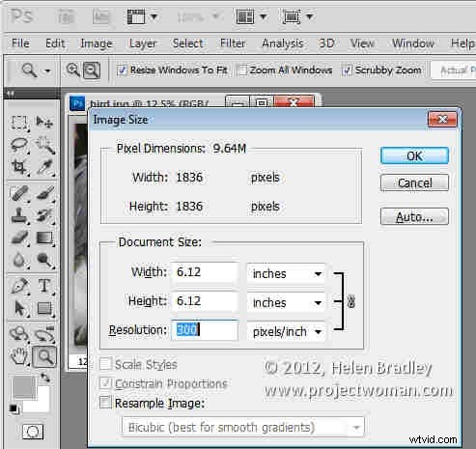This screenshot has height=449, width=476.
Task: Open the Analysis menu
Action: click(x=283, y=43)
